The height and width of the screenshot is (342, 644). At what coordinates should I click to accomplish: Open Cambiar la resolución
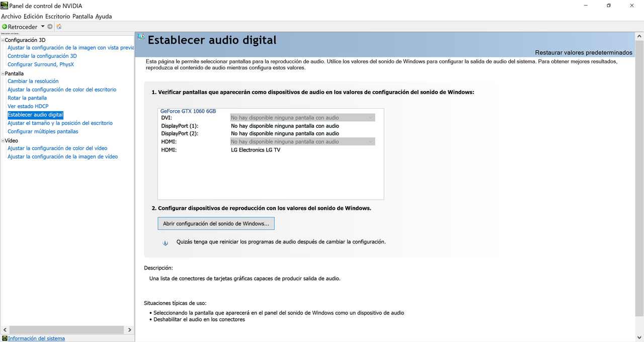(33, 81)
